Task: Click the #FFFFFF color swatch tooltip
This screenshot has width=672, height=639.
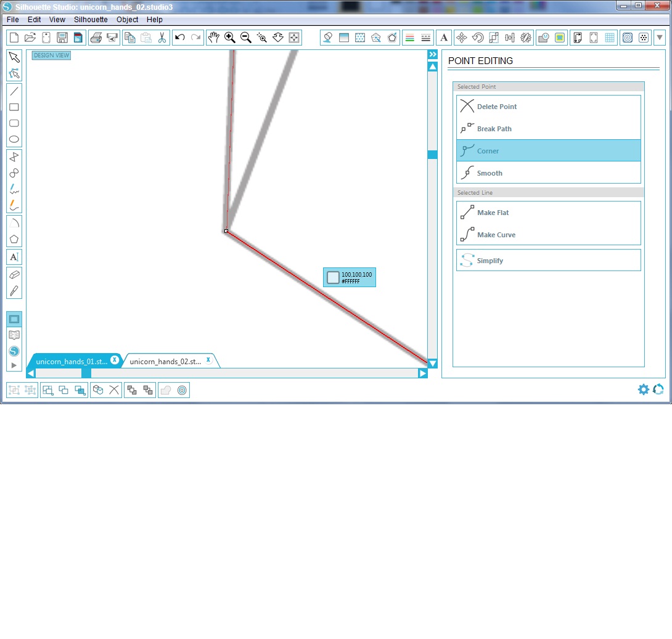Action: (x=350, y=277)
